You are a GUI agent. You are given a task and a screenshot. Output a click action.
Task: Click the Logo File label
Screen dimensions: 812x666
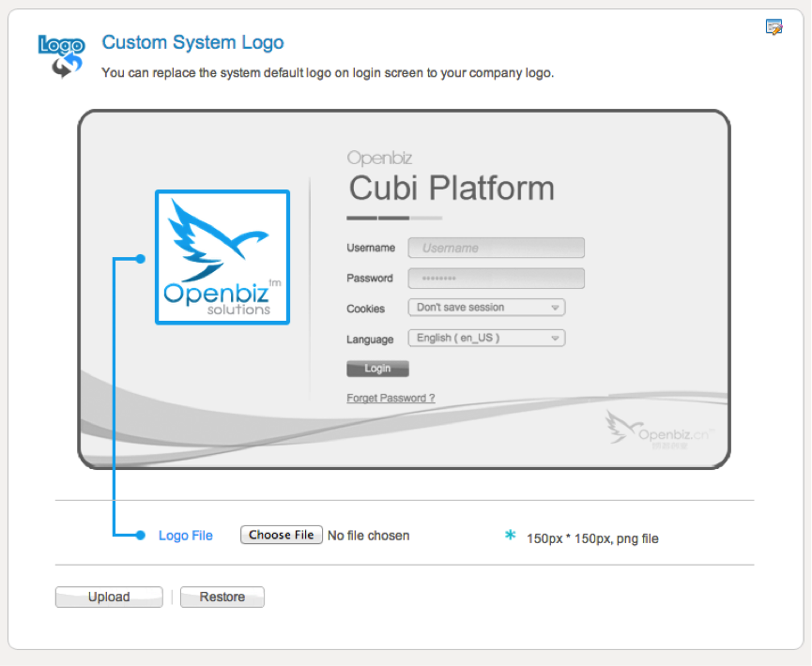point(185,536)
